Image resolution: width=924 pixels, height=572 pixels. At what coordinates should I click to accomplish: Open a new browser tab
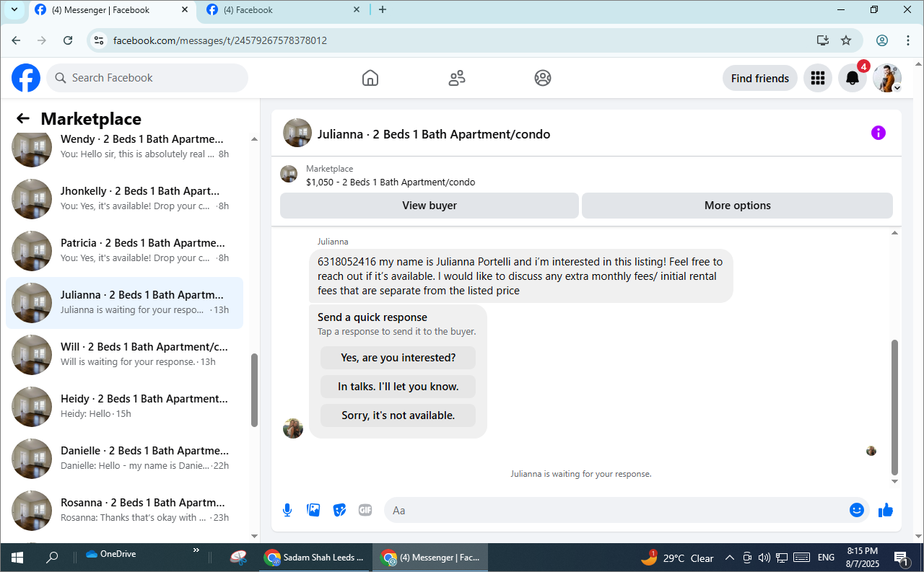point(383,10)
